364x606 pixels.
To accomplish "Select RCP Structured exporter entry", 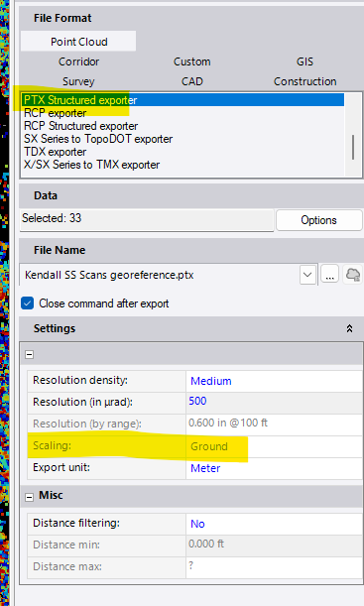I will (x=182, y=126).
